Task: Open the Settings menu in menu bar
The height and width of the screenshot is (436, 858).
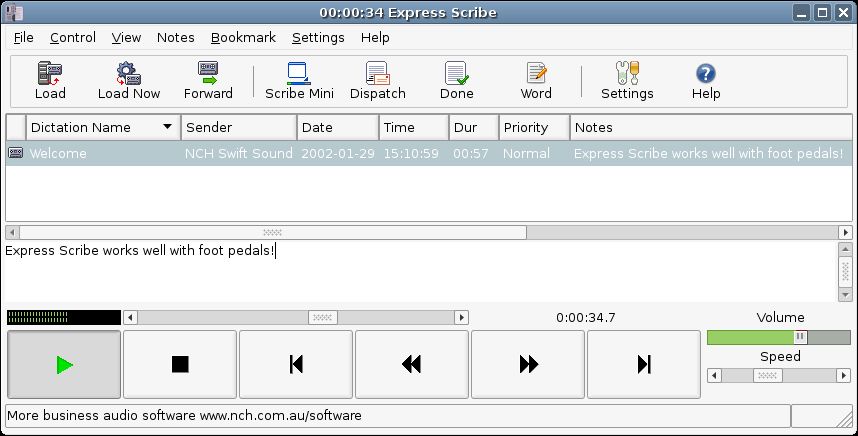Action: pos(318,38)
